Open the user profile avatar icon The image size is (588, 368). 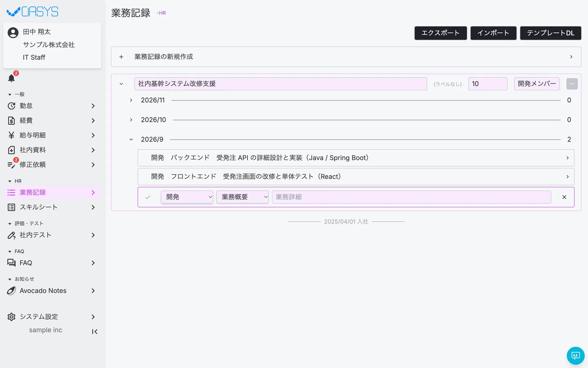[13, 32]
